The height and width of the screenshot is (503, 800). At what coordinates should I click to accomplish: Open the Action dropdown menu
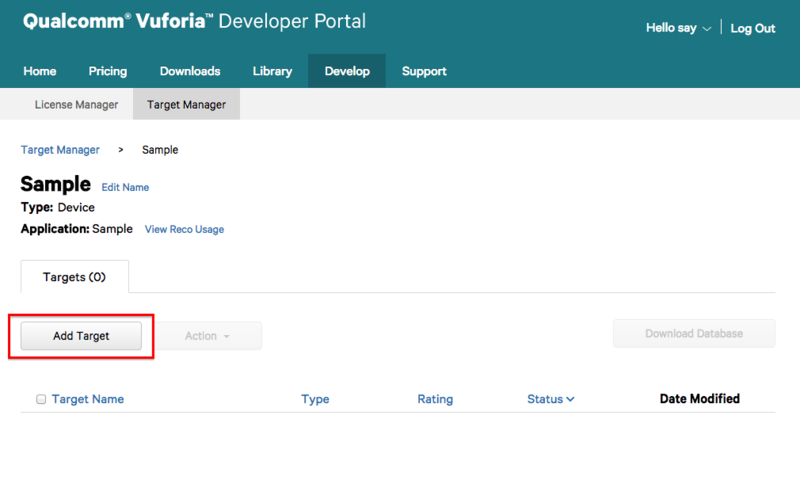click(x=208, y=336)
